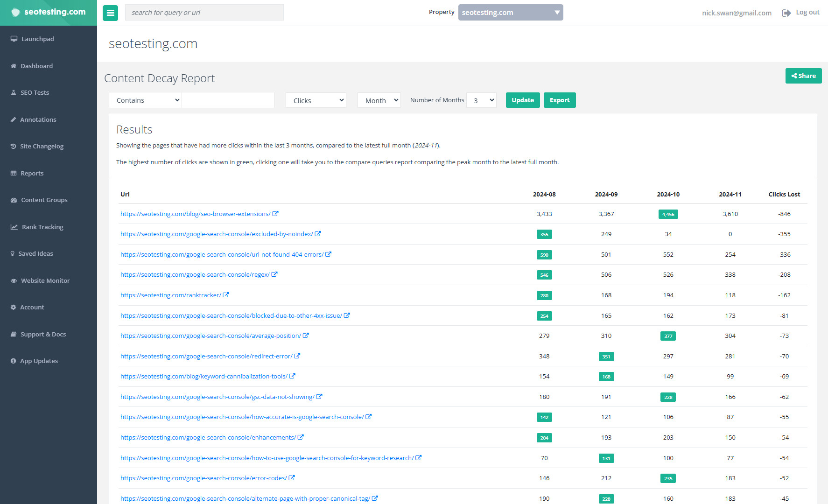Click the Saved Ideas lightbulb icon
828x504 pixels.
(13, 253)
